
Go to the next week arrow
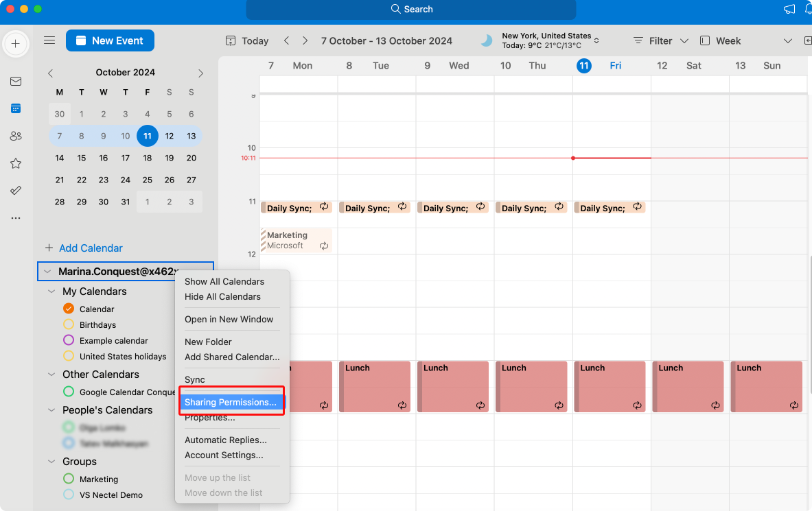pyautogui.click(x=305, y=40)
